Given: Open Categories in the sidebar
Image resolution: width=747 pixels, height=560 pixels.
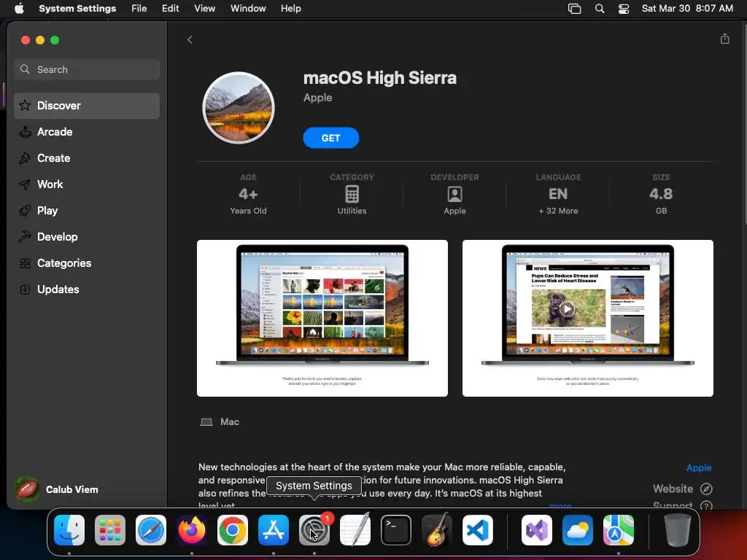Looking at the screenshot, I should click(87, 262).
